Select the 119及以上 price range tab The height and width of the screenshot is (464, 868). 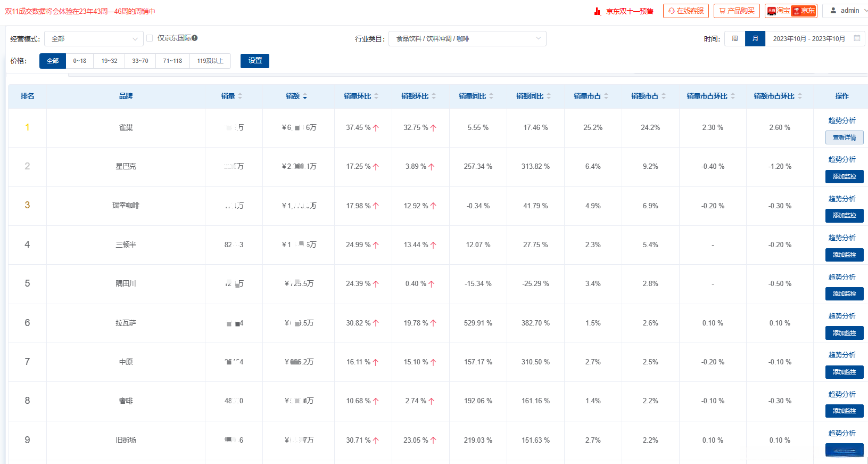tap(210, 61)
